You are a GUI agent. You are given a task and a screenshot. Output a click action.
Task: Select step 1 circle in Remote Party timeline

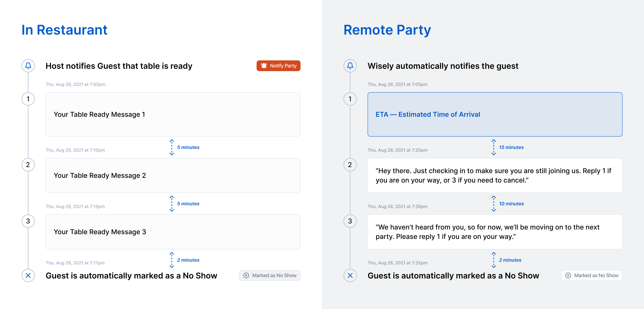(x=350, y=99)
